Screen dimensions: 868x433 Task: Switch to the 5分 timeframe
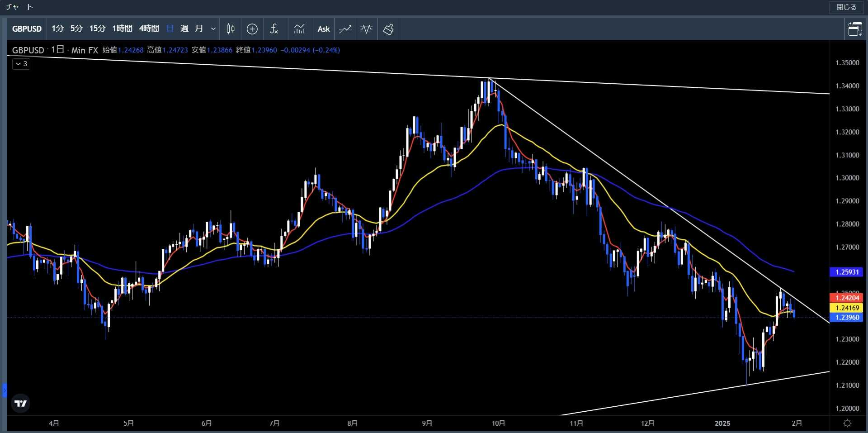[x=76, y=29]
